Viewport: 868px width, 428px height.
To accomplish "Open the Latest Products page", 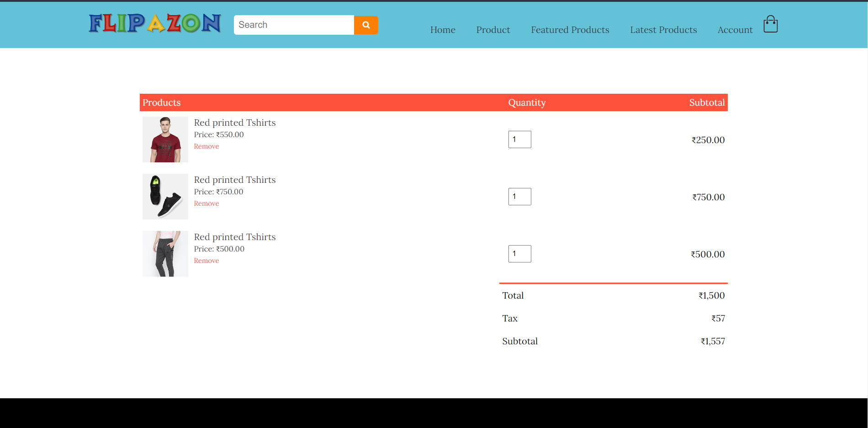I will [663, 30].
